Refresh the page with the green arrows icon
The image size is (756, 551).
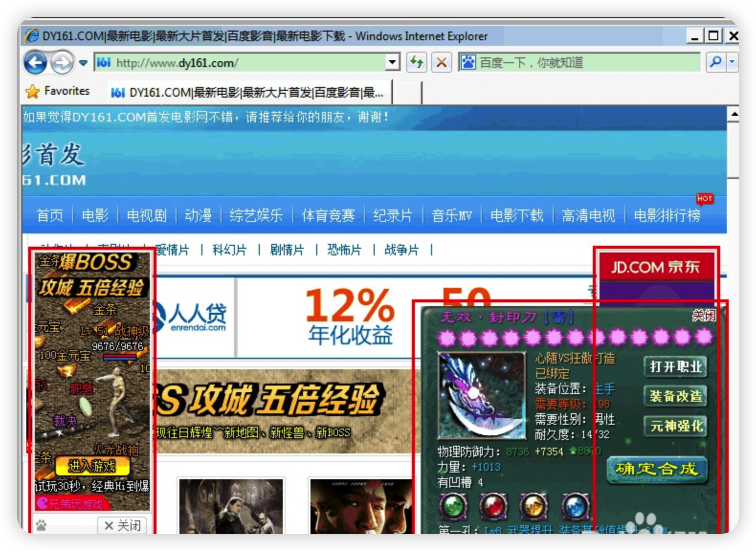click(416, 62)
